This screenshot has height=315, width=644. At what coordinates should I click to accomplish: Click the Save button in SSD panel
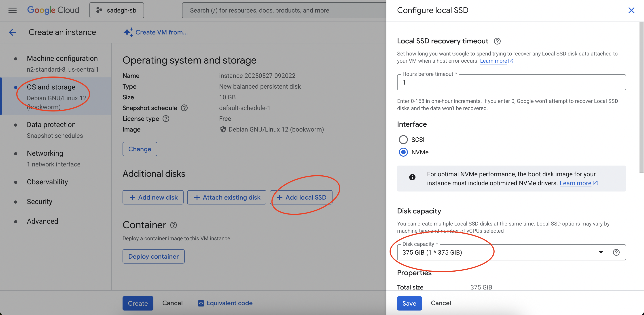(x=409, y=303)
